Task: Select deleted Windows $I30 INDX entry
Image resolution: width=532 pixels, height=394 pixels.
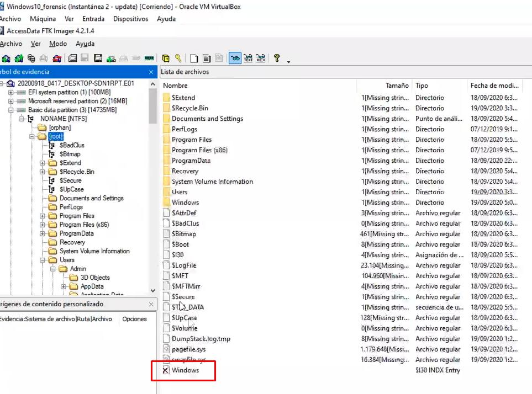Action: coord(185,370)
